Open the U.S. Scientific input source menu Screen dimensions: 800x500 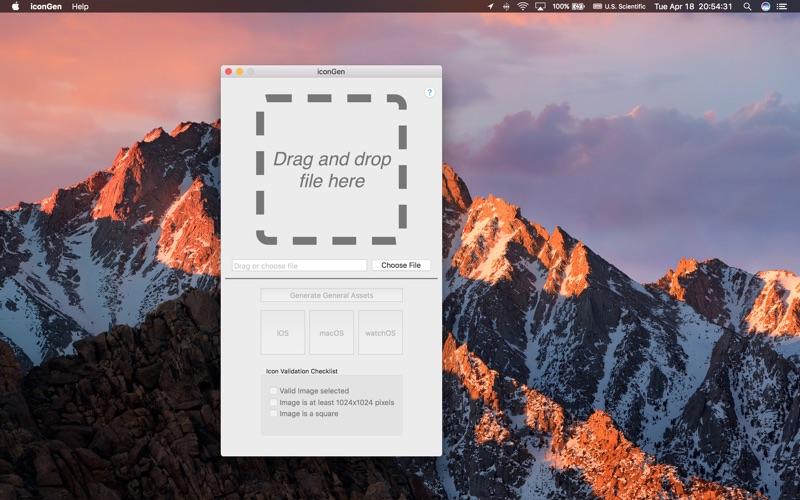[x=620, y=6]
